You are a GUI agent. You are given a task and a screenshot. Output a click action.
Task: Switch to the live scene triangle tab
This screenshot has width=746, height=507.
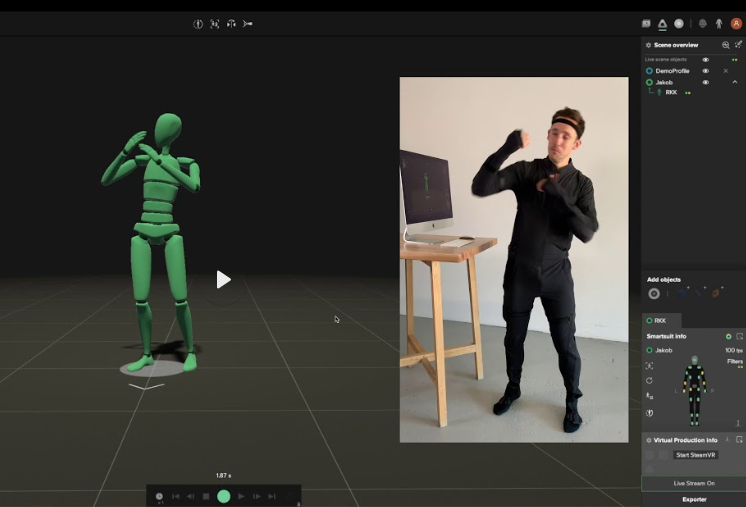(x=662, y=24)
